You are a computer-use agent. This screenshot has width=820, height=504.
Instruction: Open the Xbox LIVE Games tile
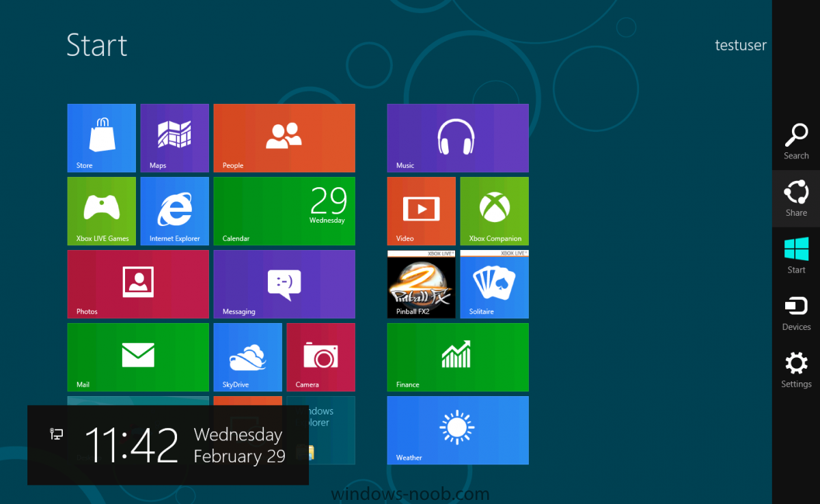click(x=102, y=211)
